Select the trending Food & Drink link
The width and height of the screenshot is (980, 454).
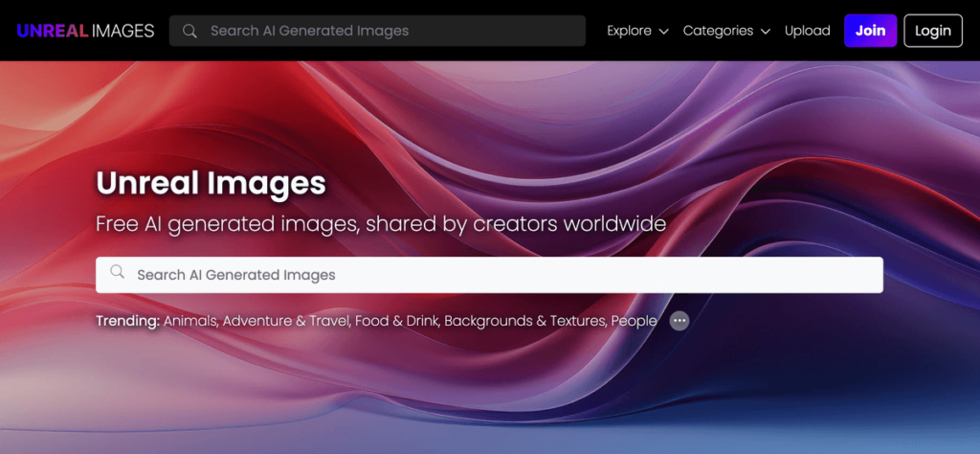(397, 322)
